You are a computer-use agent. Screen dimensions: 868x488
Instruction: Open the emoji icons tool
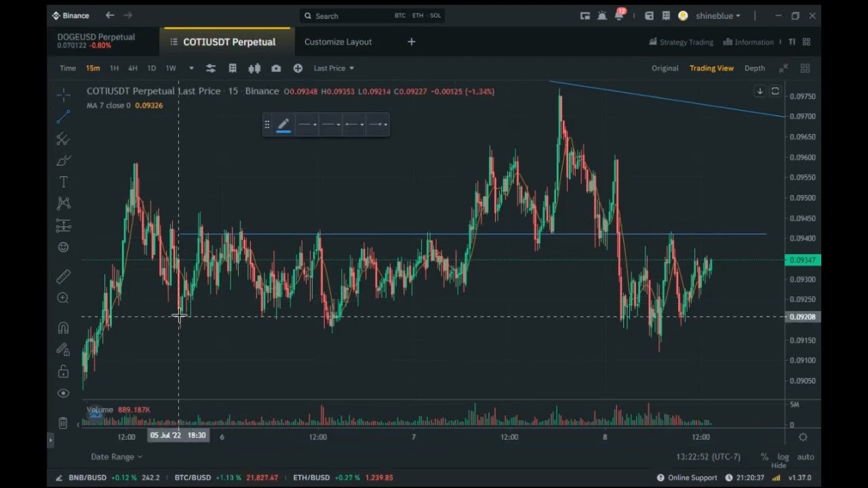coord(63,247)
